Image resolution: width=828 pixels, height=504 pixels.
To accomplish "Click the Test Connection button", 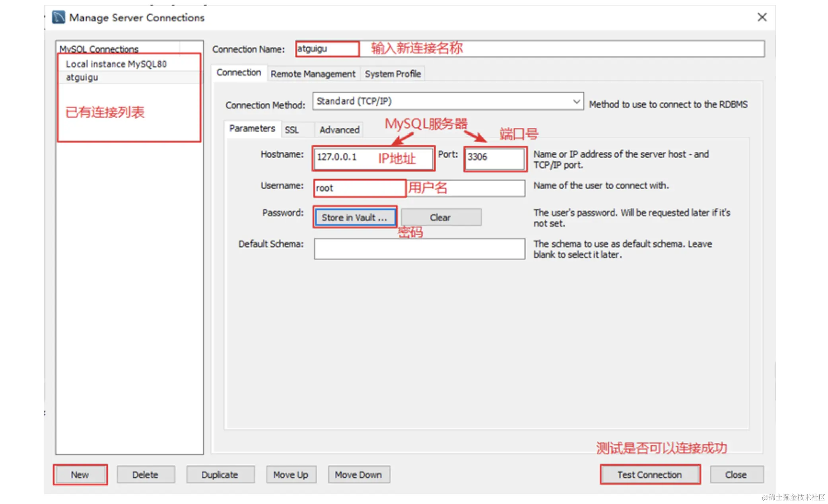I will click(650, 475).
